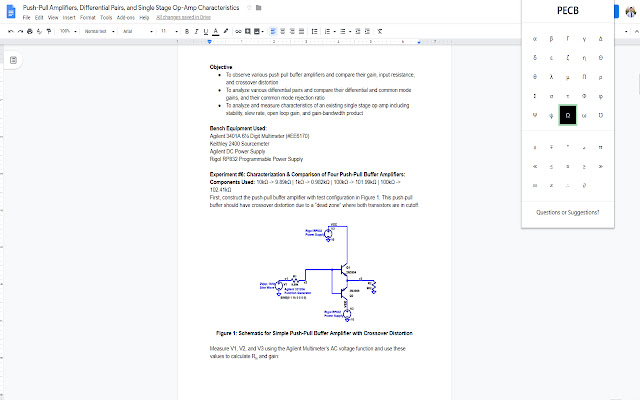640x400 pixels.
Task: Toggle italic formatting
Action: tap(196, 31)
